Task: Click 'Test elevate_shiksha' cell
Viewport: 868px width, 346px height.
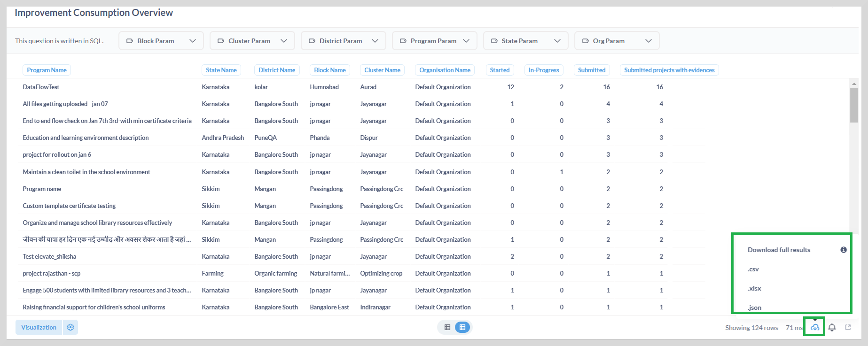Action: coord(49,256)
